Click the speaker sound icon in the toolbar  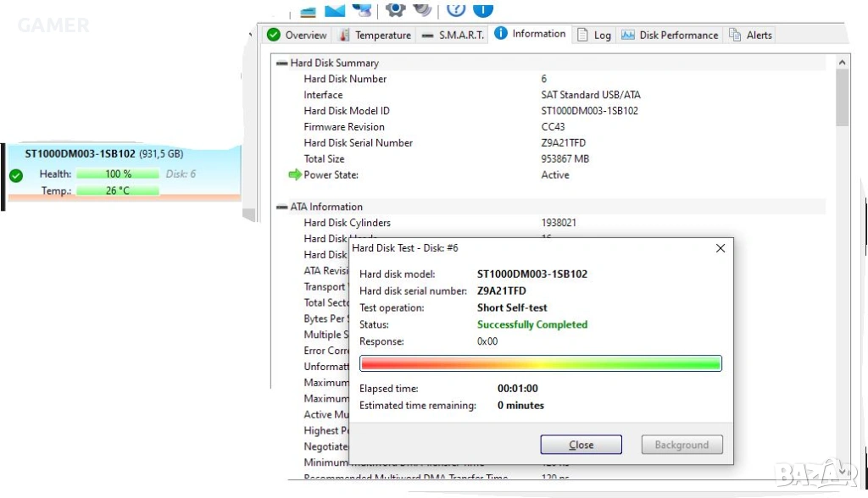422,8
